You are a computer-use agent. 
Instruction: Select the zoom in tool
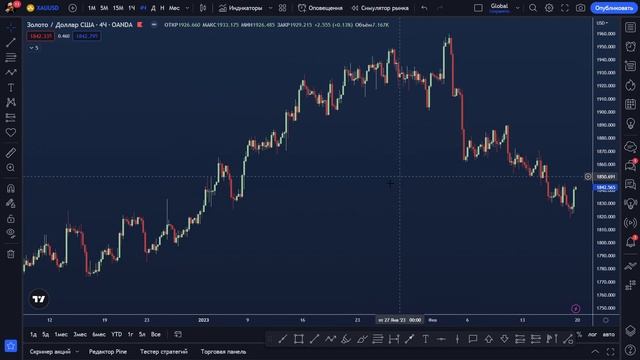(11, 168)
